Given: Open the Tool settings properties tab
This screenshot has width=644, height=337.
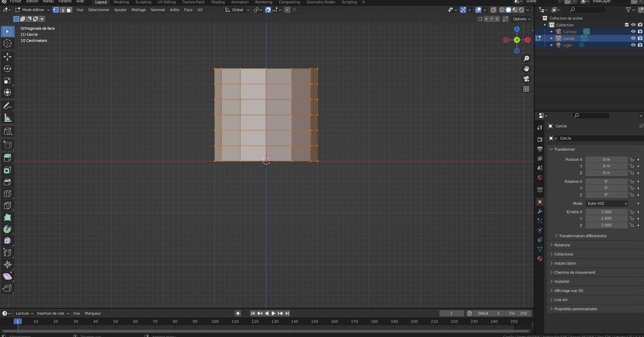Looking at the screenshot, I should [540, 127].
